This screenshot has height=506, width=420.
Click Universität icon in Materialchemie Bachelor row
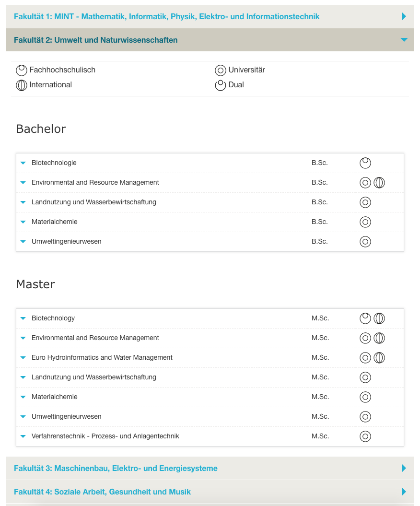365,222
